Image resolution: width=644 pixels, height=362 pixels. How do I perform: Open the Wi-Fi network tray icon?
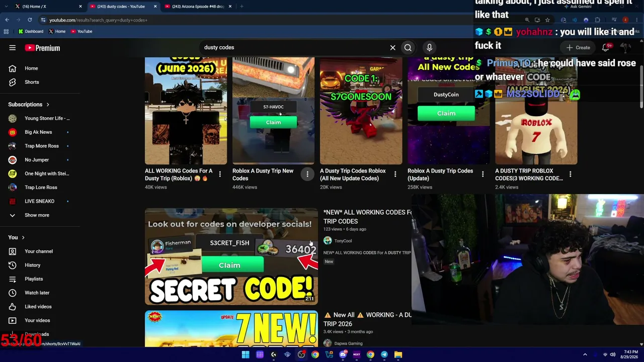(x=605, y=354)
